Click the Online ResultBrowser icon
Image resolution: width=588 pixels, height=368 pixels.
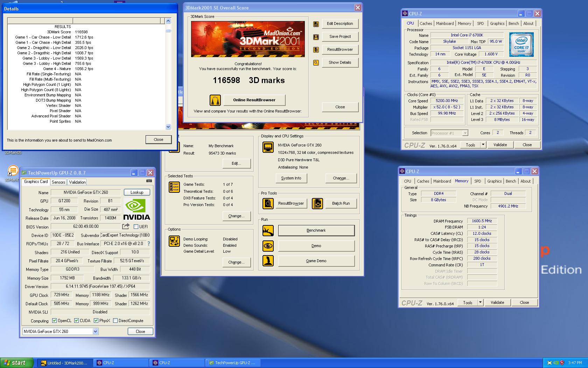tap(215, 100)
